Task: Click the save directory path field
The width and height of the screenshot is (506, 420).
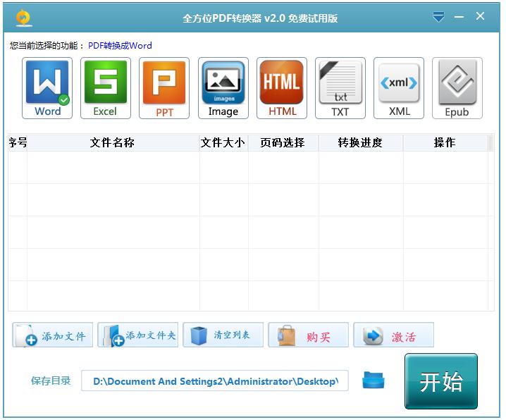Action: pyautogui.click(x=214, y=381)
